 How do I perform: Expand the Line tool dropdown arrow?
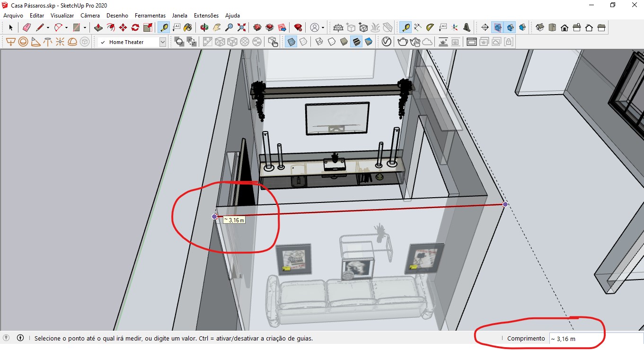(x=48, y=27)
